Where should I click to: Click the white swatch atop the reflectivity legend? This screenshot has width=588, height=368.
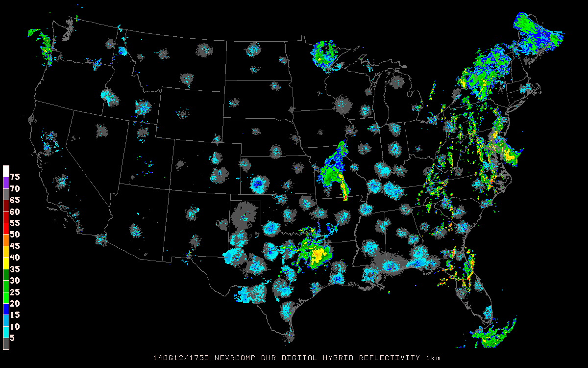click(x=6, y=171)
